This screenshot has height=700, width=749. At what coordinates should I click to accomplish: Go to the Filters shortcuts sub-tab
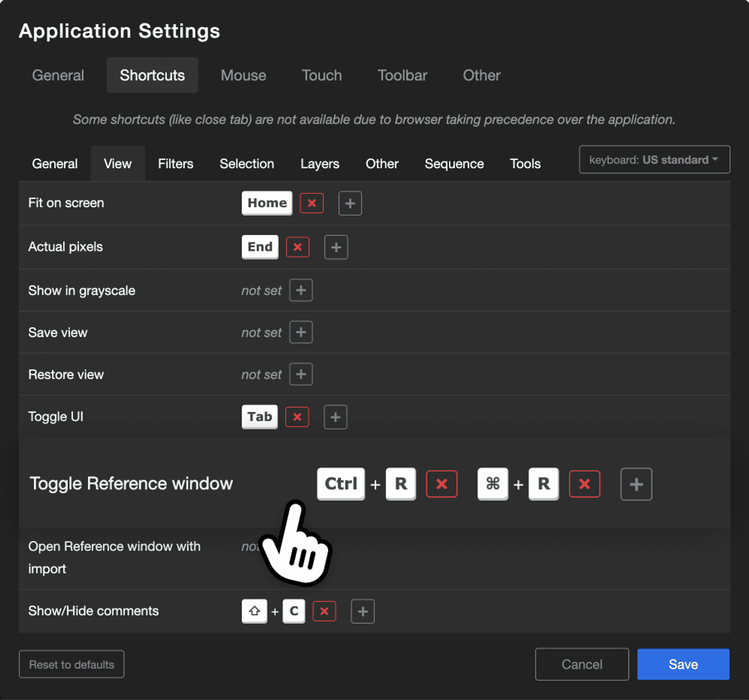176,164
